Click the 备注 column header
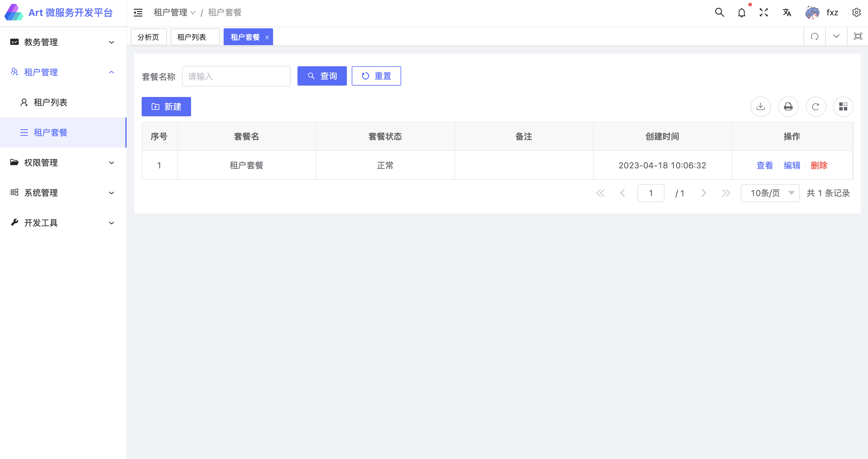 524,136
